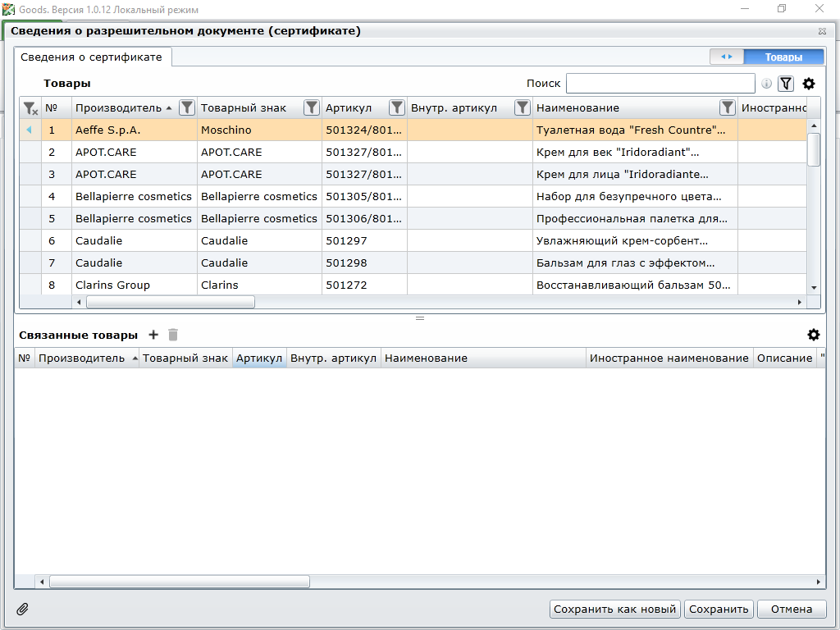Open attachments via paperclip icon
The height and width of the screenshot is (630, 840).
point(22,609)
